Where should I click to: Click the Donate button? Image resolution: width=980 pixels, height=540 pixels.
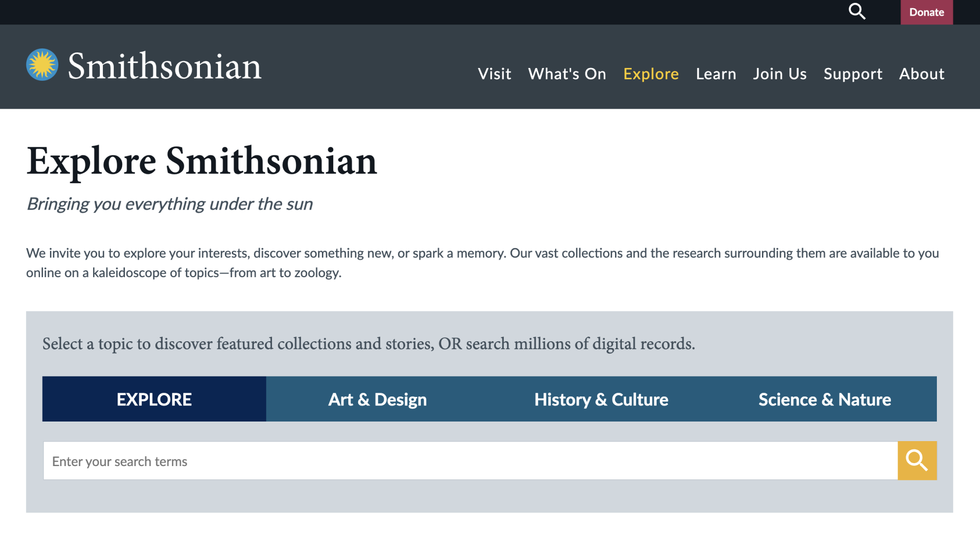click(927, 12)
